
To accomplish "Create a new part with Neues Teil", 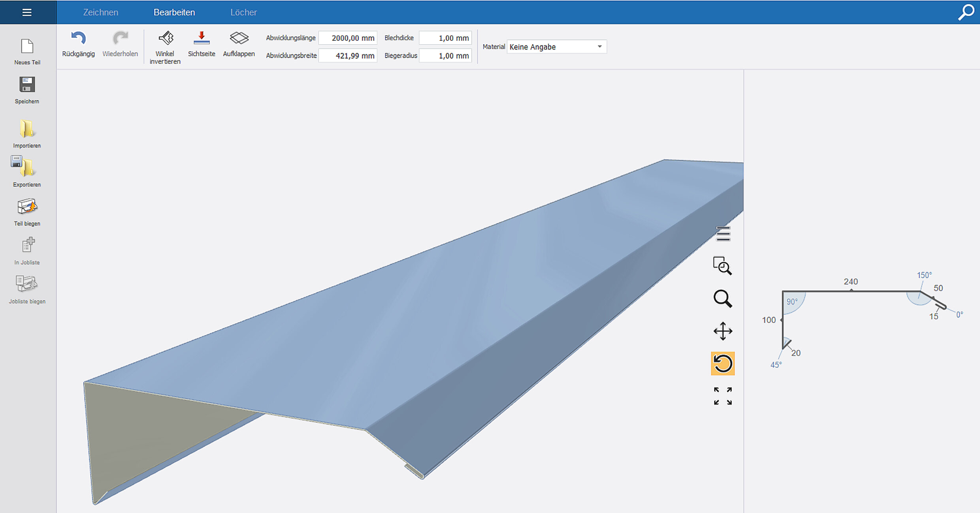I will pos(27,47).
